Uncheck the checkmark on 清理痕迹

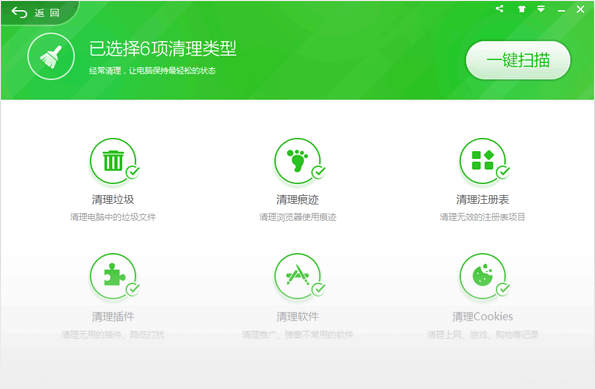[x=318, y=172]
